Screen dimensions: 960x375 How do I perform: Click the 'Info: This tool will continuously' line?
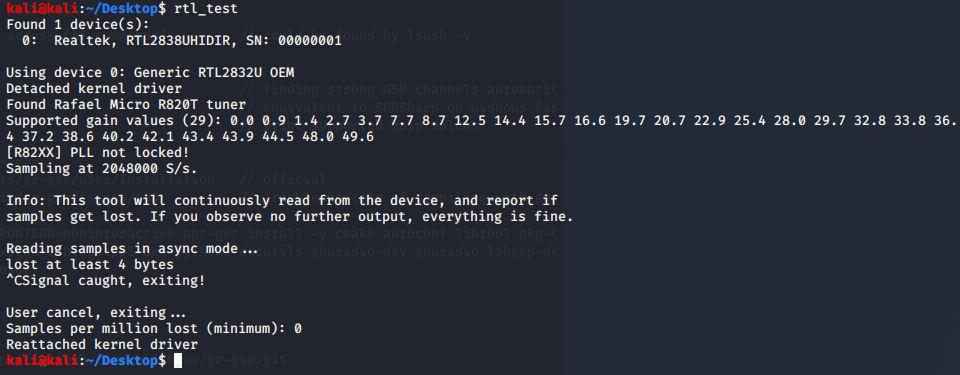pos(282,200)
